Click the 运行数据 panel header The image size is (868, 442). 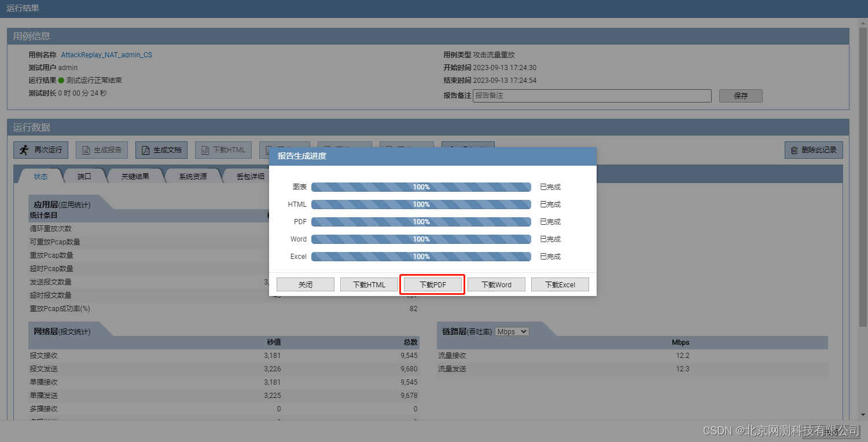(x=428, y=127)
